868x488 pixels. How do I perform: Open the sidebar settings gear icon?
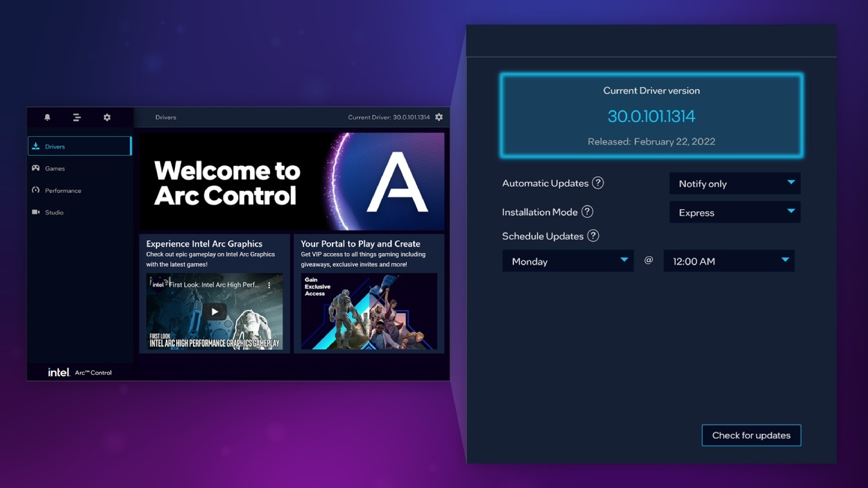point(107,117)
